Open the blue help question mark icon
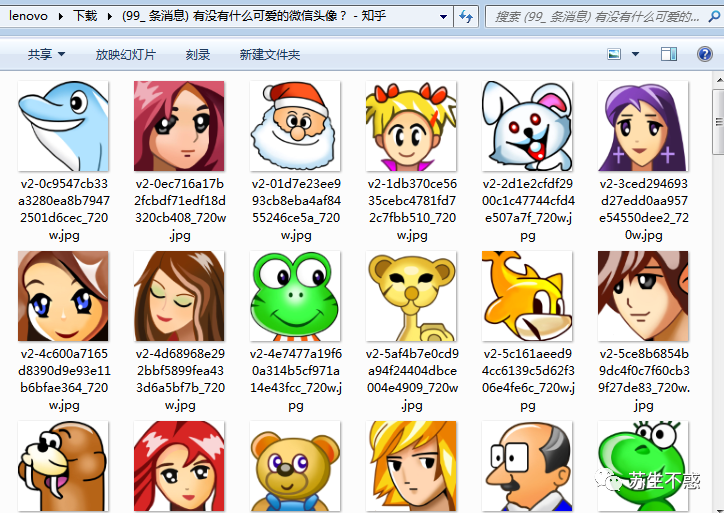The width and height of the screenshot is (724, 513). (705, 54)
